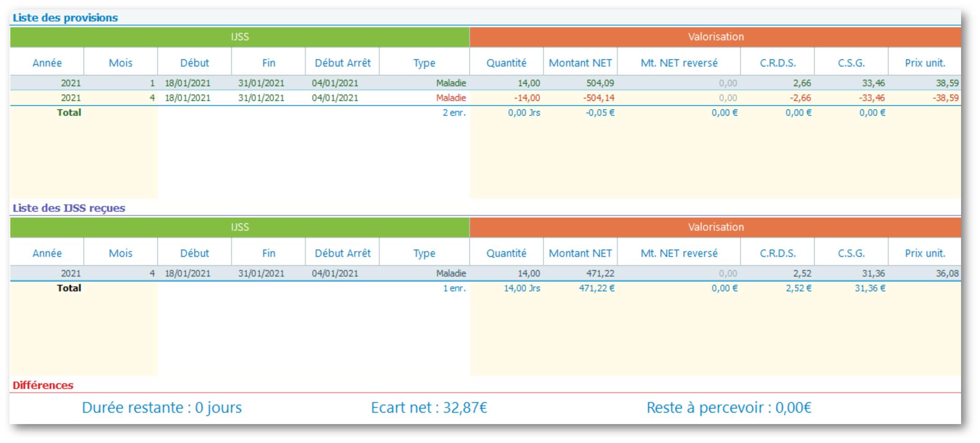
Task: Click Mt. NET reversé header in IJSS reçues table
Action: click(679, 253)
